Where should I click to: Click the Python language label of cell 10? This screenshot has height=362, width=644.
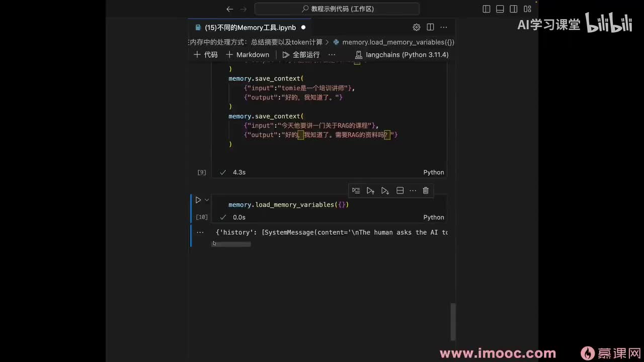434,218
